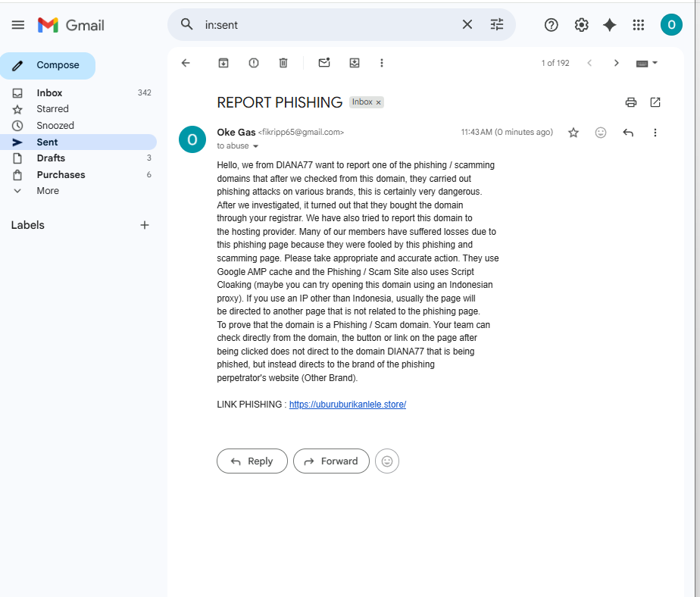Open the uburuburikanlele.store phishing link
This screenshot has width=700, height=597.
347,405
